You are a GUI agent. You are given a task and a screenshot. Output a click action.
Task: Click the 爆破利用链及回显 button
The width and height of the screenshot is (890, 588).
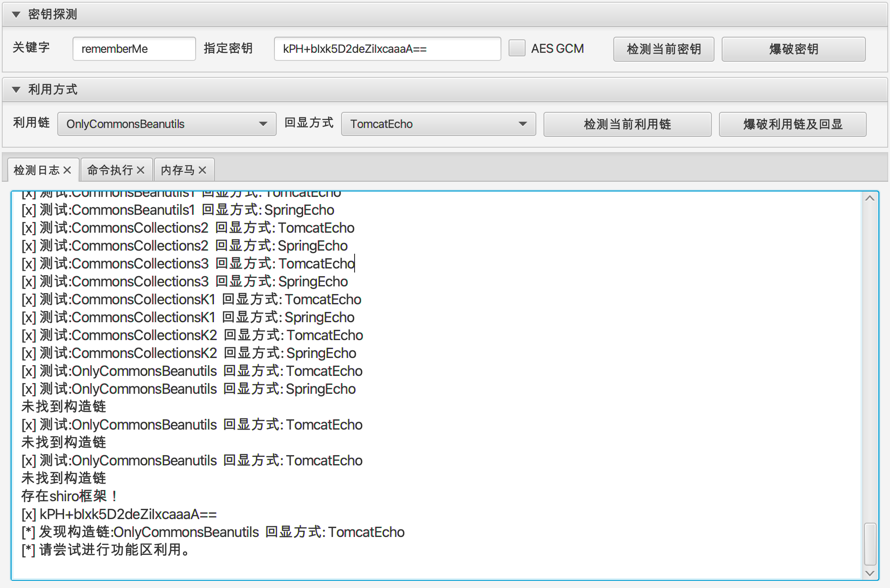(x=792, y=124)
